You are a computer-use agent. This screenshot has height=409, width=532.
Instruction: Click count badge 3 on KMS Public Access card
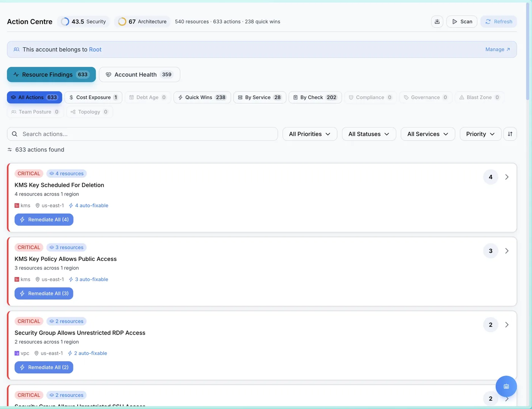[x=491, y=251]
